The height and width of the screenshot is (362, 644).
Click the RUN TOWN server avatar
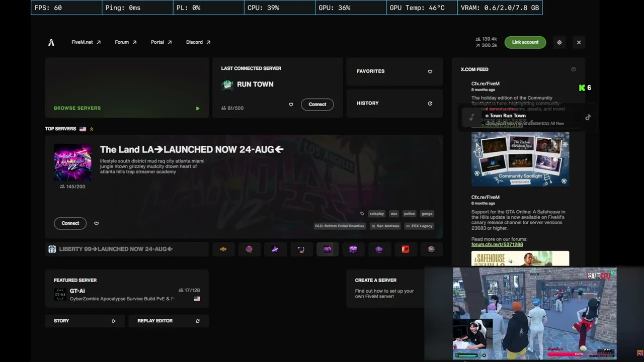point(227,84)
